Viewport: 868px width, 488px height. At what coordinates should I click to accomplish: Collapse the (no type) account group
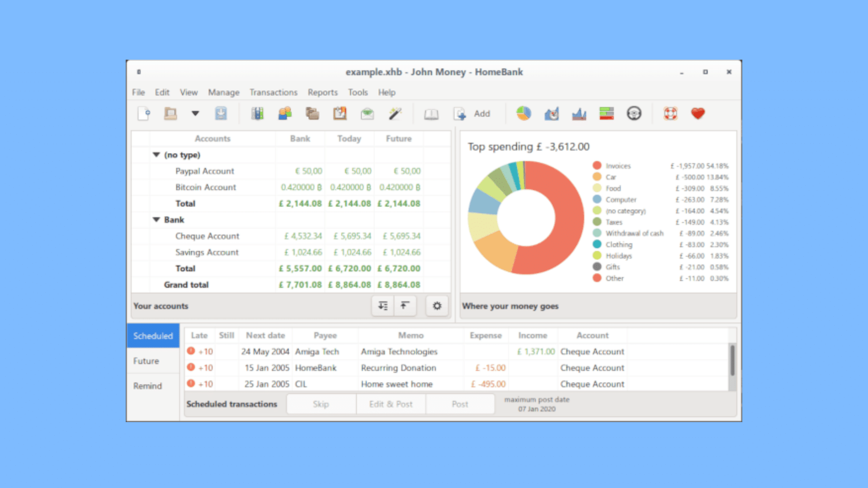coord(156,155)
